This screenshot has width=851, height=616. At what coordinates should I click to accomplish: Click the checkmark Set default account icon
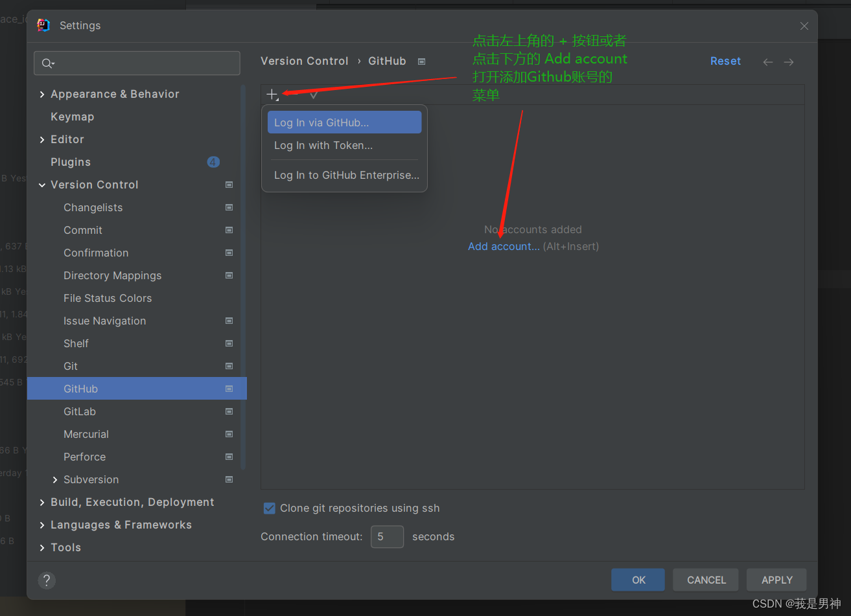[314, 95]
